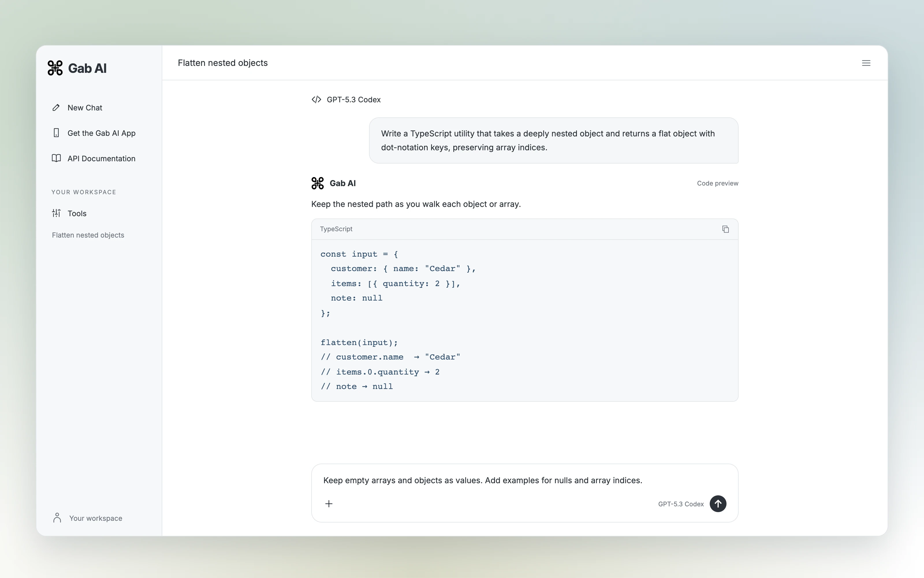Click the Tools sliders icon
Image resolution: width=924 pixels, height=578 pixels.
(x=56, y=213)
